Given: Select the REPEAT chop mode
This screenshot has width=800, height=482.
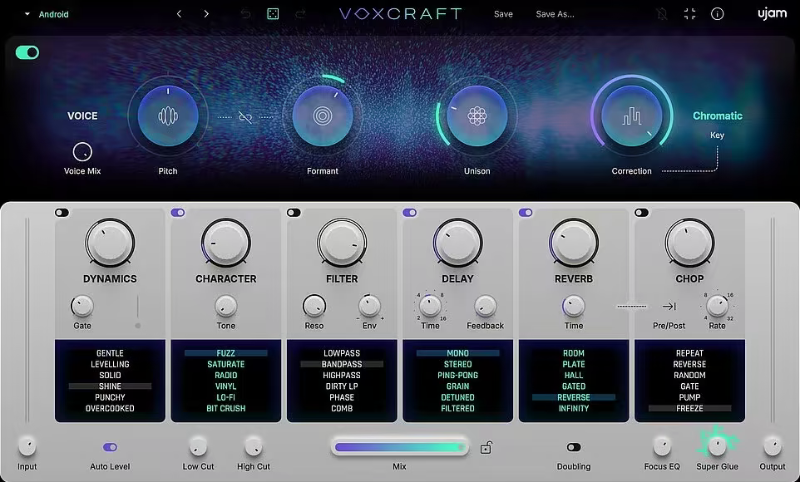Looking at the screenshot, I should (689, 353).
